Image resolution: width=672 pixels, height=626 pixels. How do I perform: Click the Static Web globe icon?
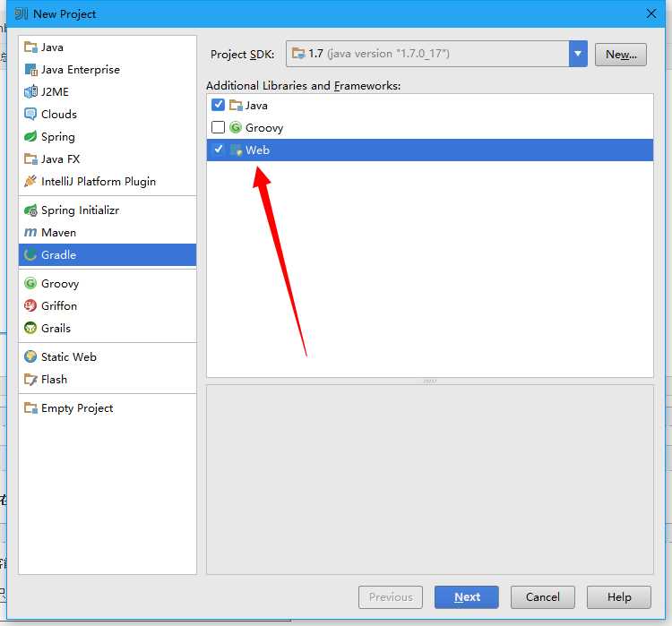(x=30, y=356)
